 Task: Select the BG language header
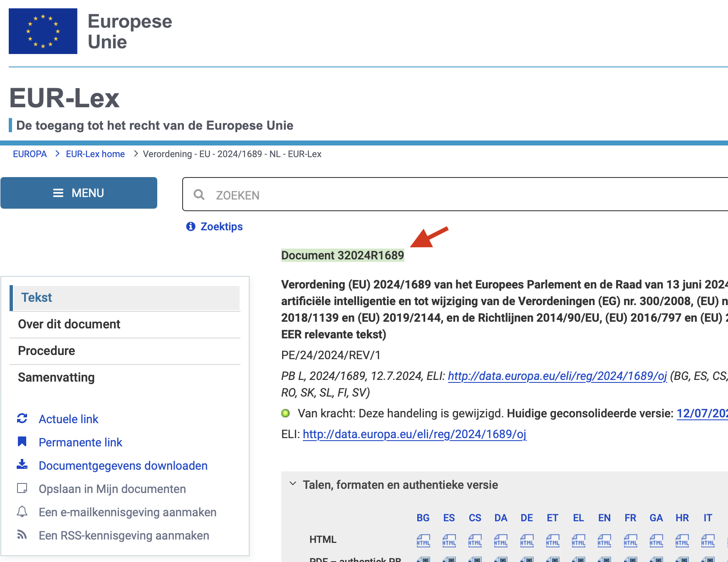coord(423,518)
